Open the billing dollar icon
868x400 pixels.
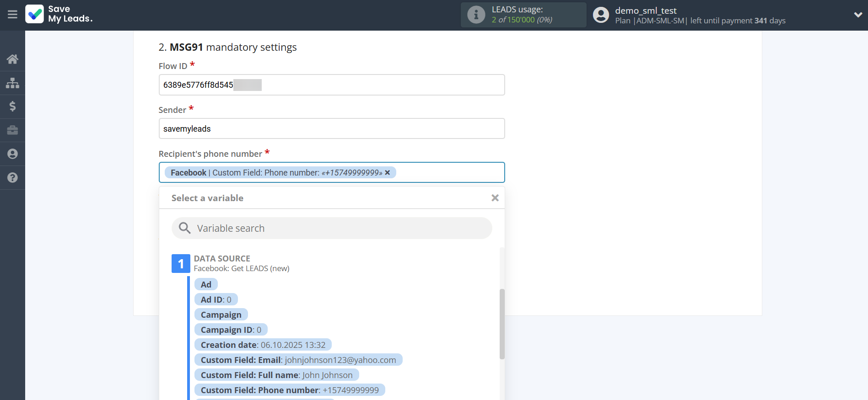point(12,107)
